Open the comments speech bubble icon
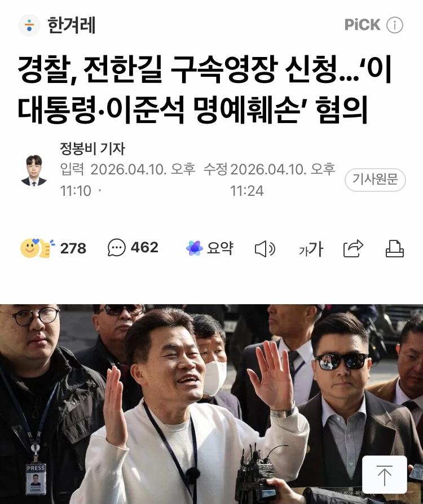 pos(117,248)
